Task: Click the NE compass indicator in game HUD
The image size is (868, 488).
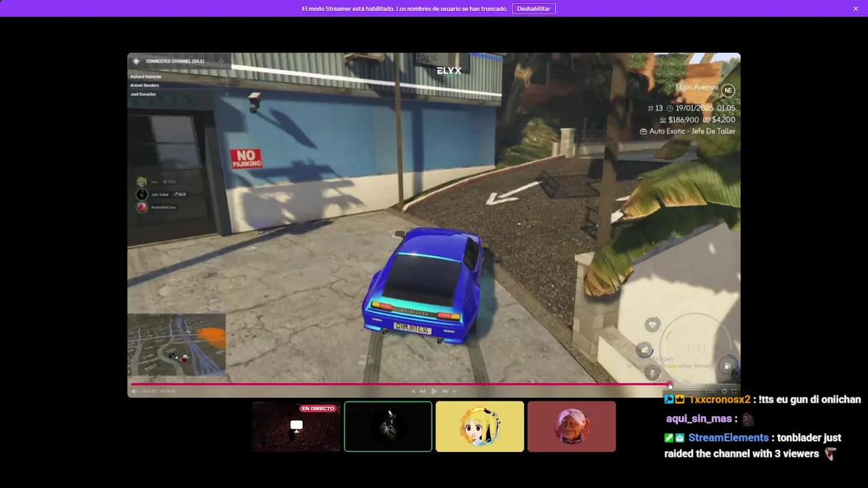Action: (728, 90)
